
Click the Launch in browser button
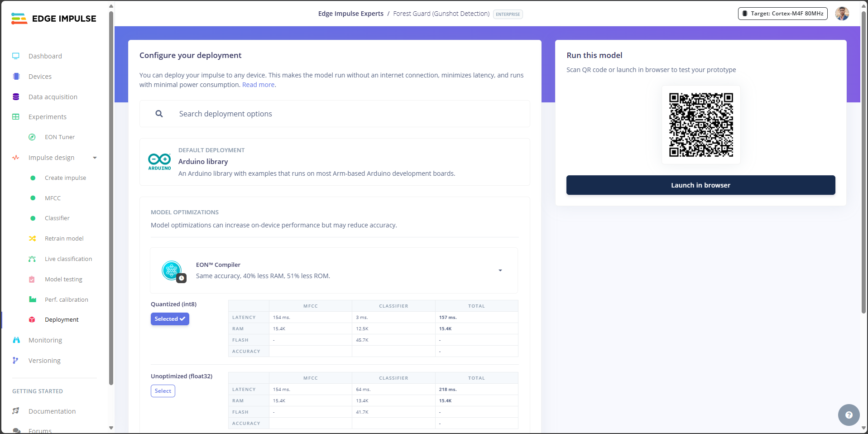[x=700, y=185]
